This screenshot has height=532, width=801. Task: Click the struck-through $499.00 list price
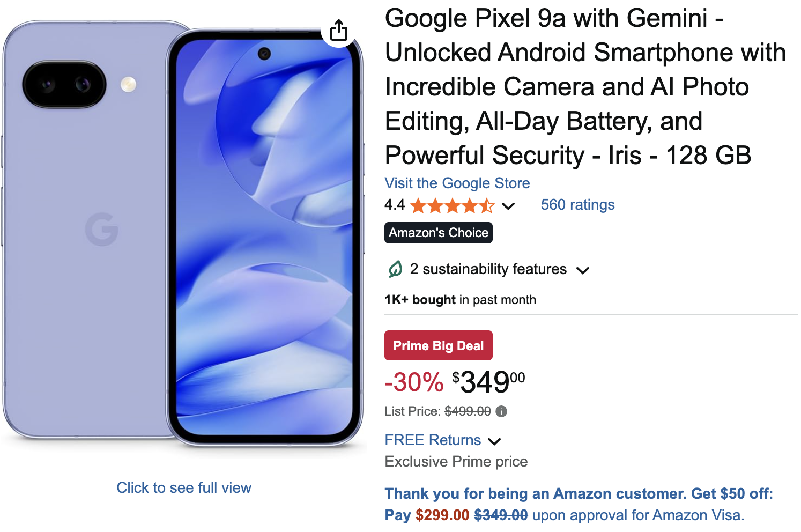(467, 411)
